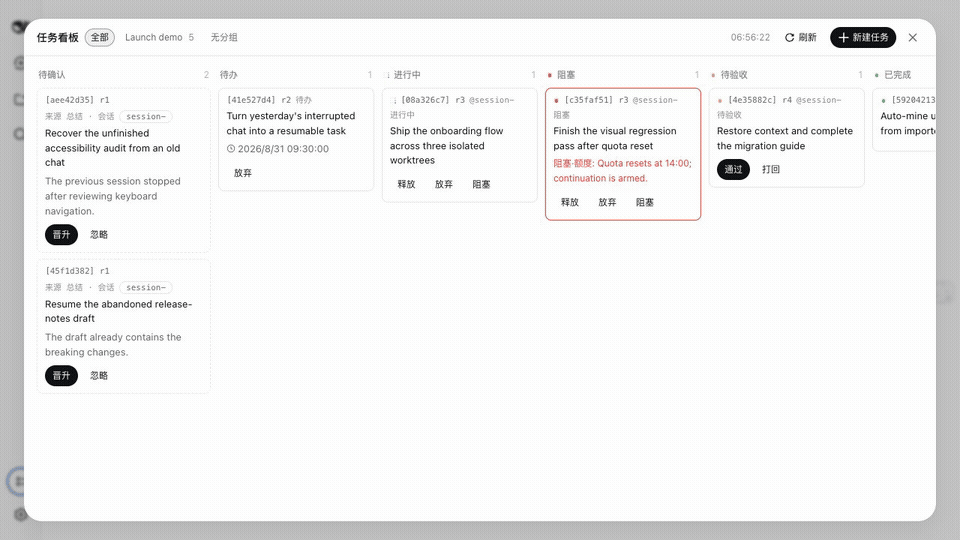Ignore the release-notes draft task with 忽略
Image resolution: width=960 pixels, height=540 pixels.
click(99, 375)
